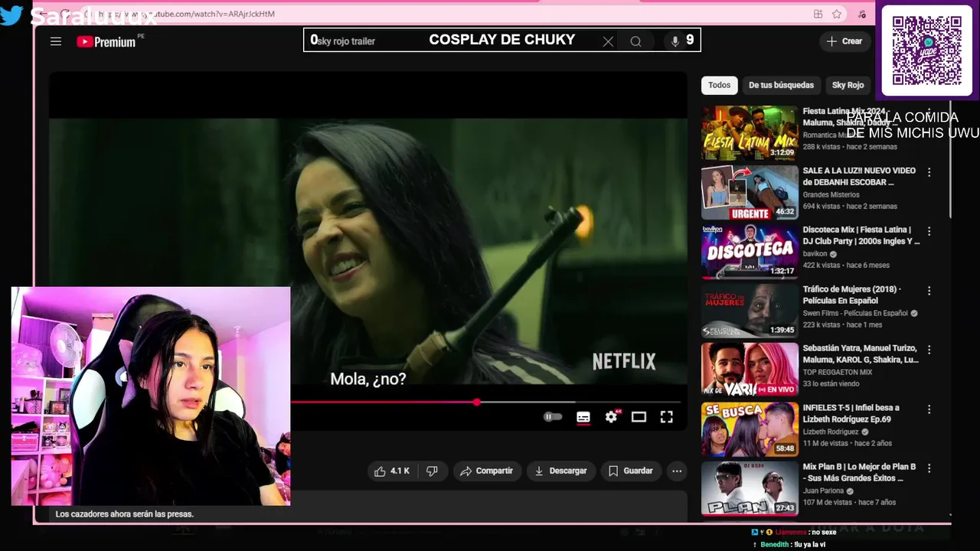This screenshot has height=551, width=980.
Task: Select the De tus búsquedas chip
Action: [x=781, y=85]
